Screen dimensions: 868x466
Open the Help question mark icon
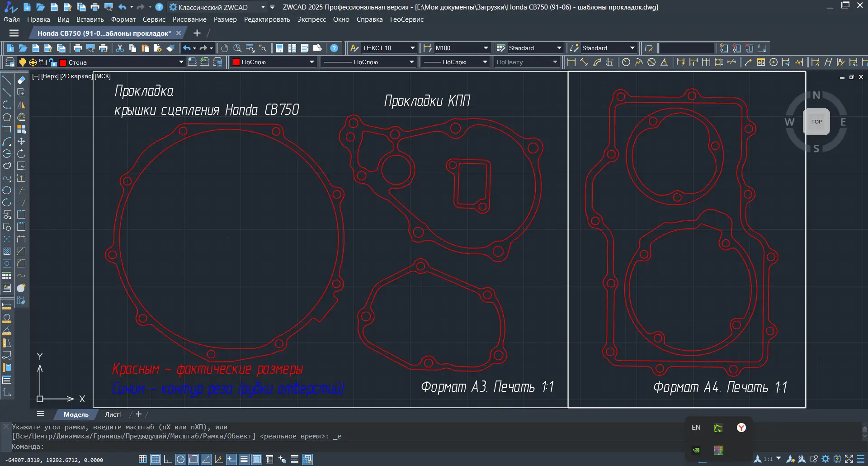334,48
